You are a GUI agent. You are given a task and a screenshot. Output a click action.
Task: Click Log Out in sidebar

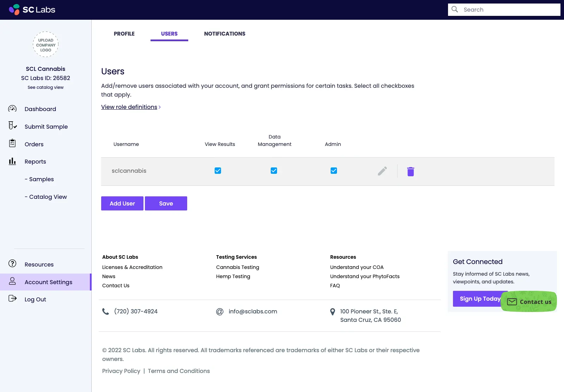pos(35,299)
